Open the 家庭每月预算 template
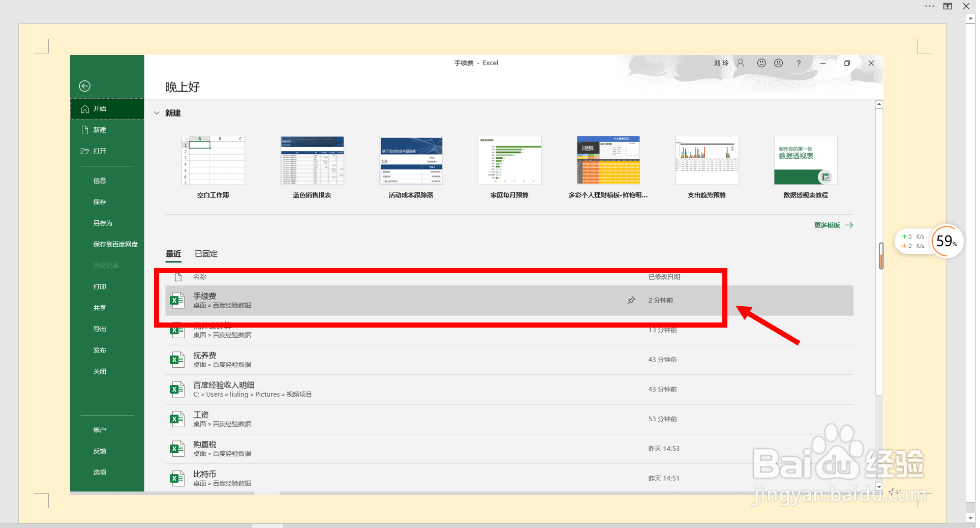980x528 pixels. [509, 167]
